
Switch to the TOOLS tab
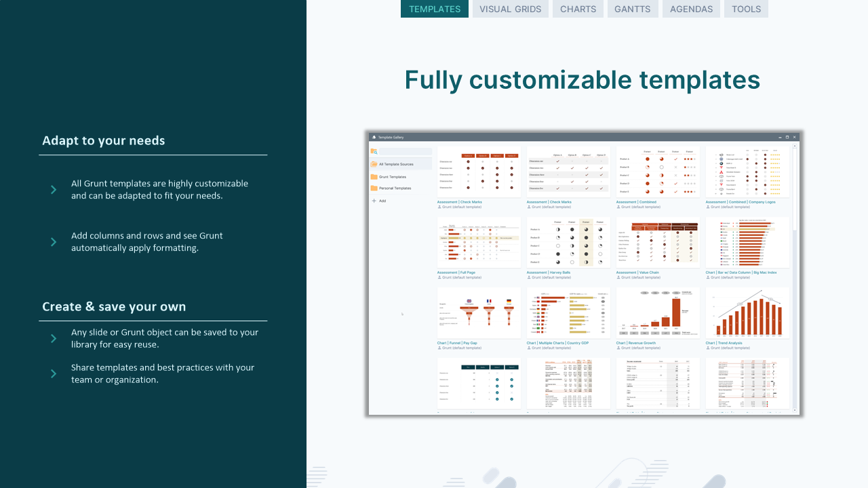coord(747,9)
